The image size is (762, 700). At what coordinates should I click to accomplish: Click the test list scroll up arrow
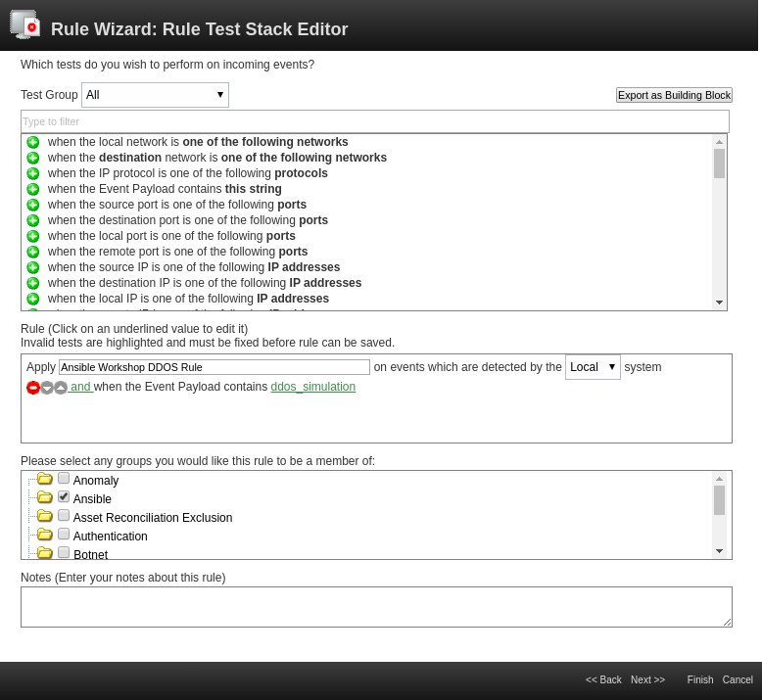(719, 142)
